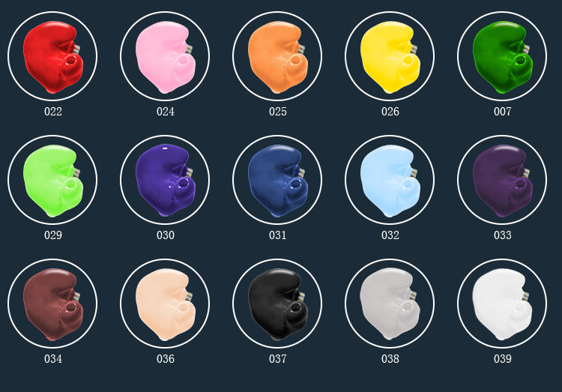Pick the dark purple earpiece 033

(x=502, y=180)
